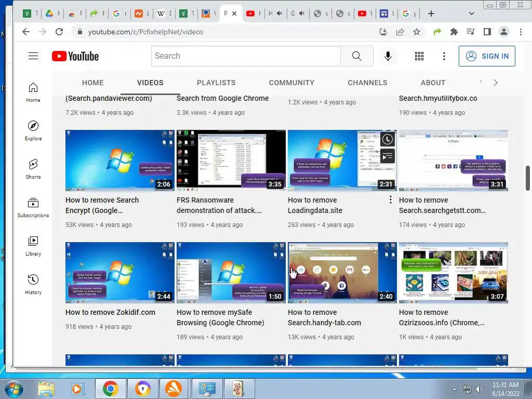The width and height of the screenshot is (532, 399).
Task: Open Shorts in the sidebar
Action: (x=33, y=169)
